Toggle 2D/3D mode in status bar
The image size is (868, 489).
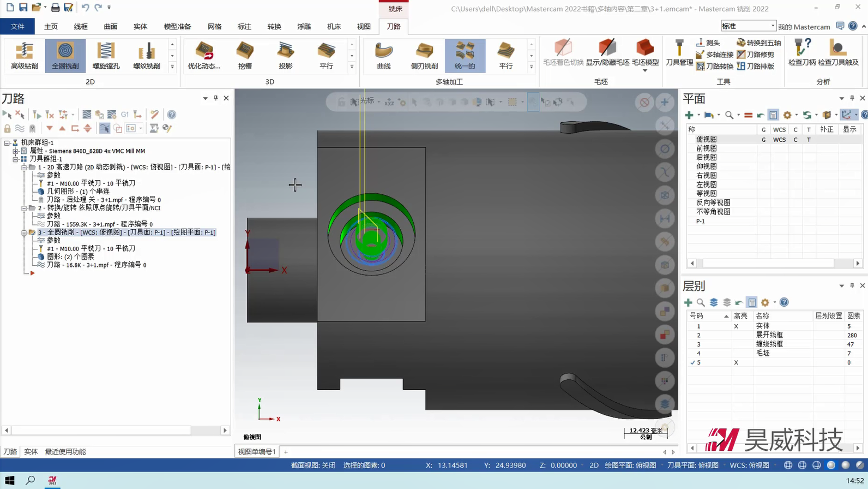tap(594, 466)
